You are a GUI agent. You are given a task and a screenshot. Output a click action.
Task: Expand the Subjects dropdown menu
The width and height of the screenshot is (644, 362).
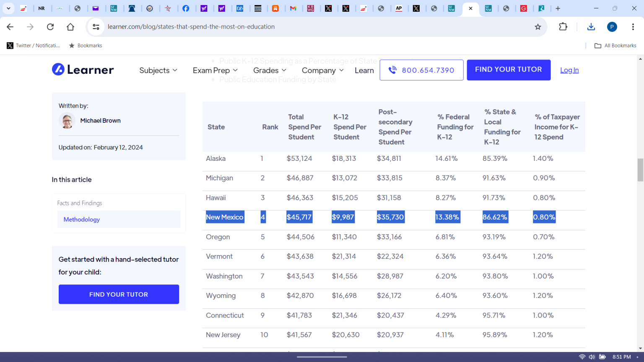(x=158, y=70)
